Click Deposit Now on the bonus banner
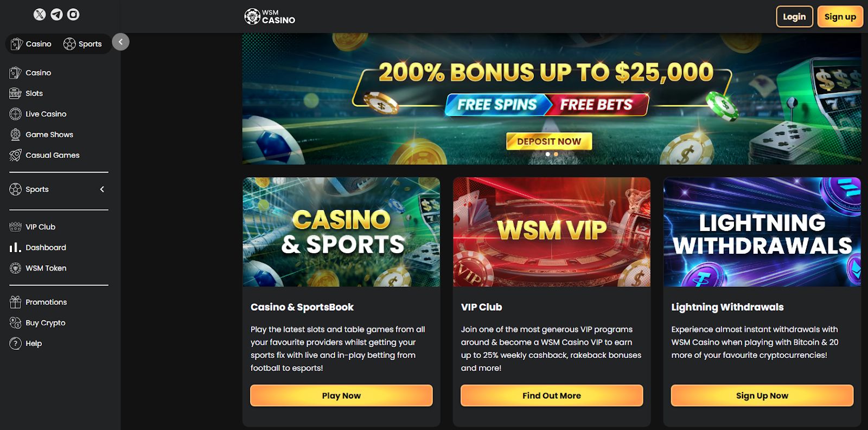868x430 pixels. pos(549,142)
